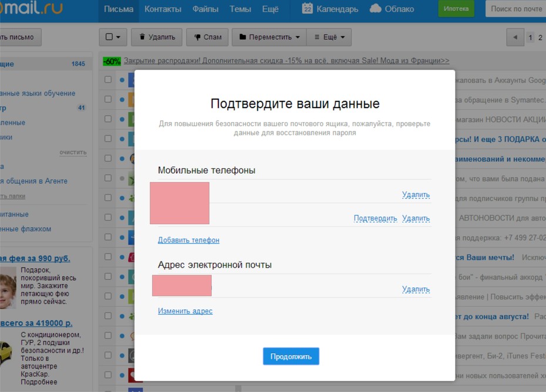Click the unread dot of first email
The height and width of the screenshot is (392, 546).
(122, 80)
